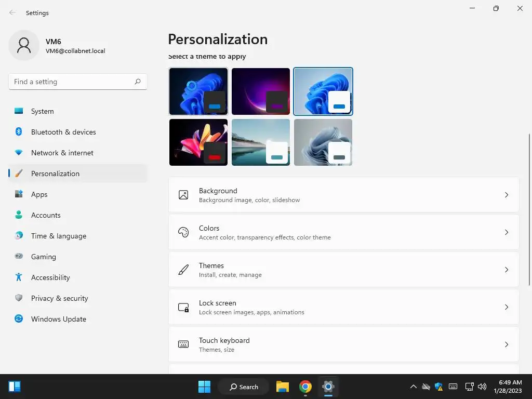
Task: Click the Themes brush icon
Action: [183, 270]
